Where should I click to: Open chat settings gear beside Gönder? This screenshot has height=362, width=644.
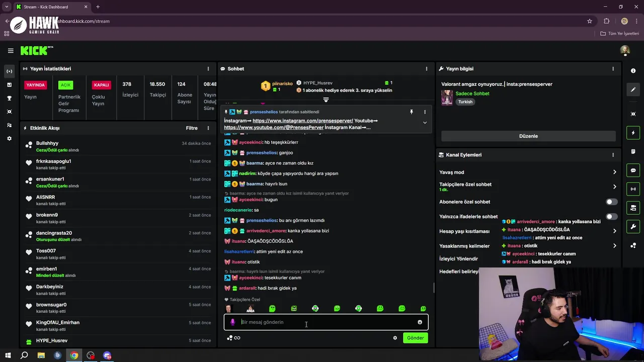point(395,338)
